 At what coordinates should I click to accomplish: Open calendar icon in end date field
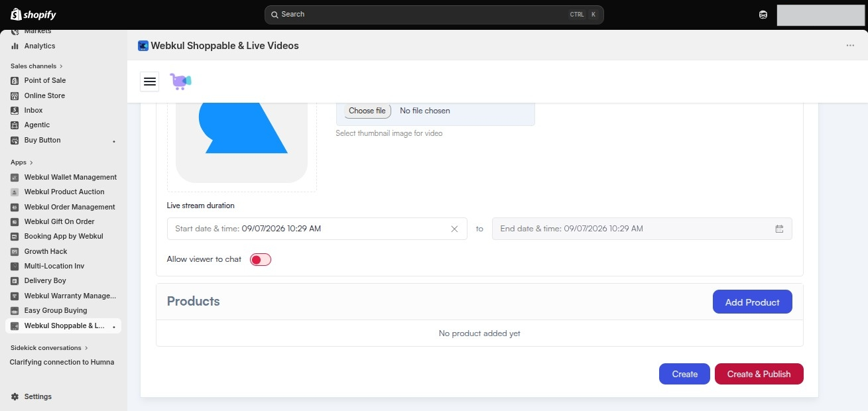coord(779,229)
